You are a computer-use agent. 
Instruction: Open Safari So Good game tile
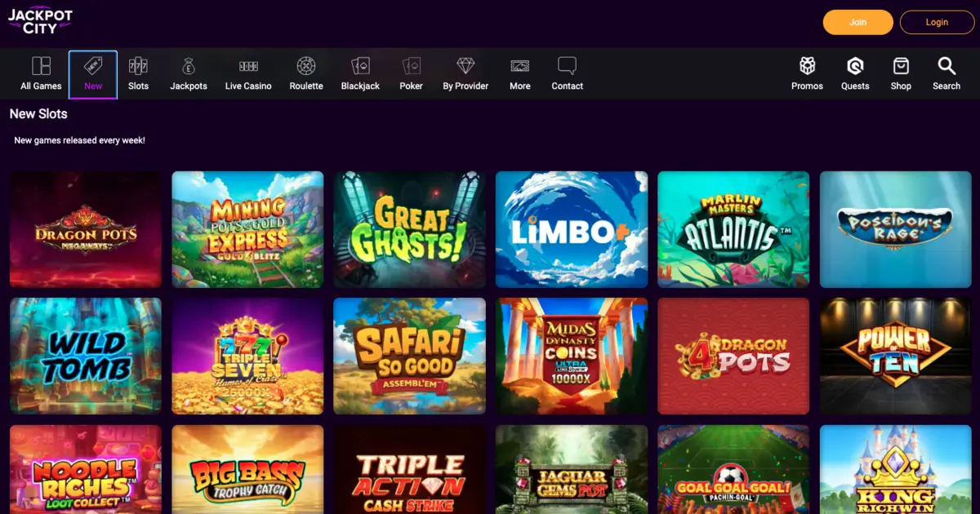(409, 356)
